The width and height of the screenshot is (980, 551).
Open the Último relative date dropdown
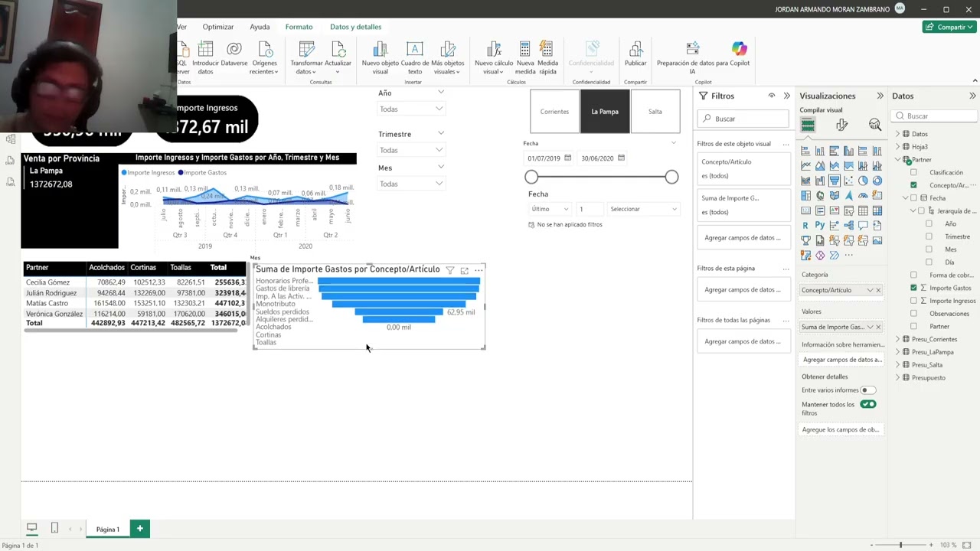pyautogui.click(x=550, y=209)
